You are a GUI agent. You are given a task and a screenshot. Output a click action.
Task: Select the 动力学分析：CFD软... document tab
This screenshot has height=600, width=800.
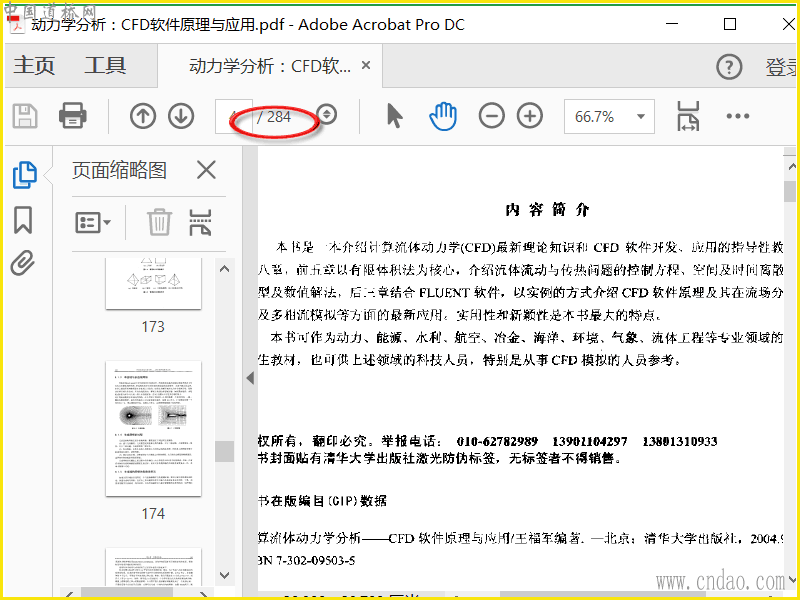[269, 66]
